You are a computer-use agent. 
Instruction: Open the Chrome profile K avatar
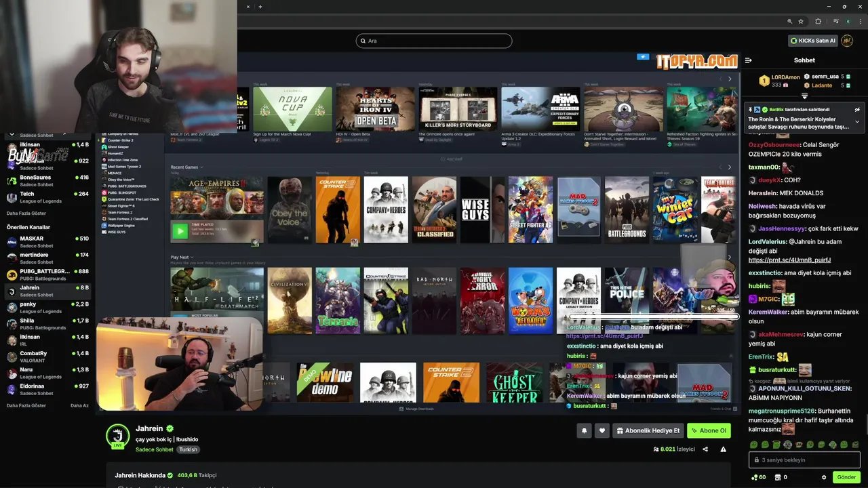tap(848, 21)
